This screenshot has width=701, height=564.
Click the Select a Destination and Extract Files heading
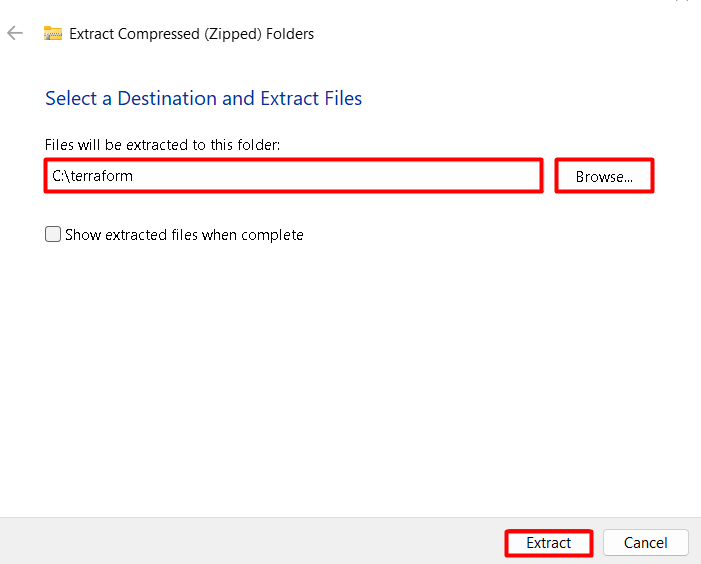(203, 98)
